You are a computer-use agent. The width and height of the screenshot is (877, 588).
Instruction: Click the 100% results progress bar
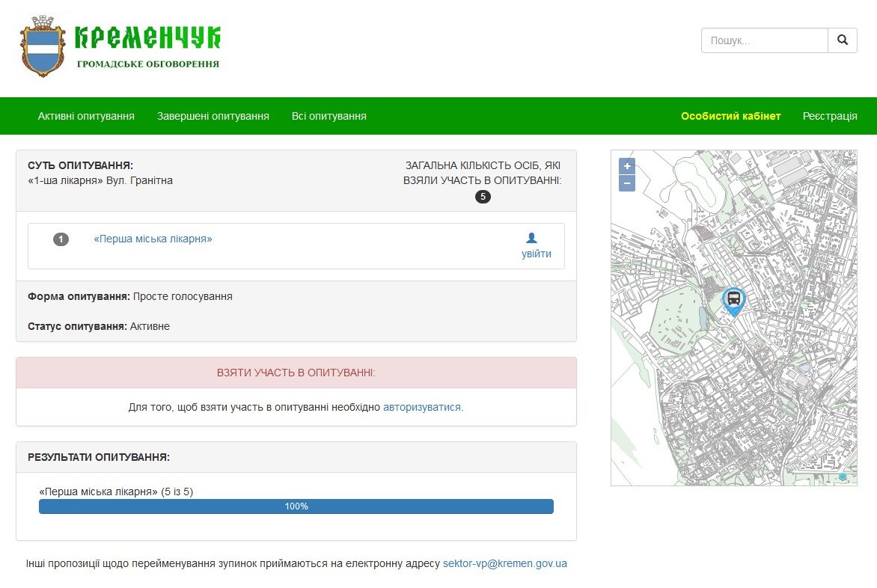(x=296, y=506)
